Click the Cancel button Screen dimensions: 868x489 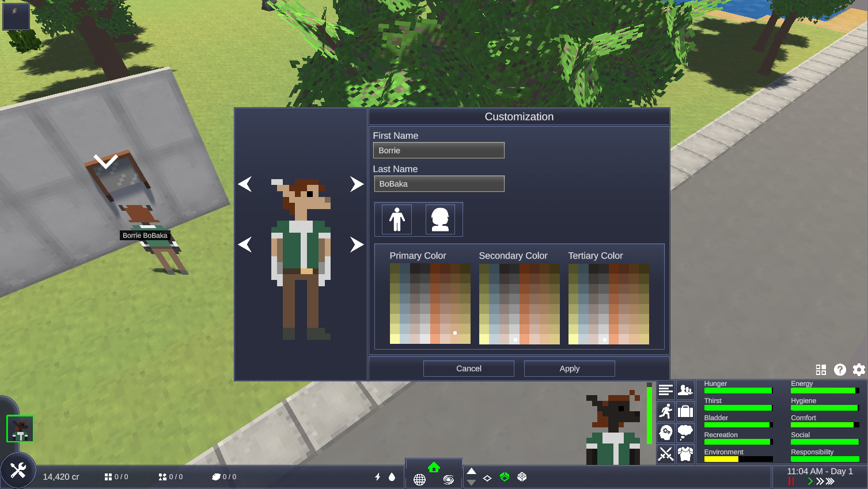click(x=469, y=369)
